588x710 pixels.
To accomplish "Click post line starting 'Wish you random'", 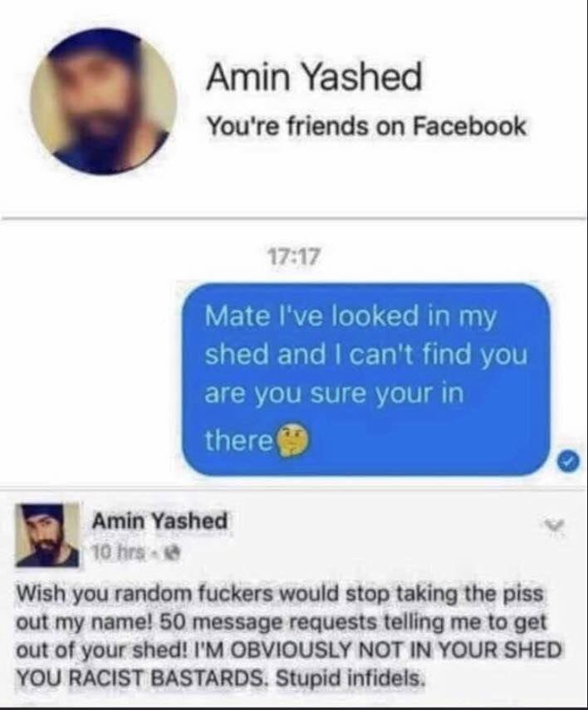I will pyautogui.click(x=280, y=594).
